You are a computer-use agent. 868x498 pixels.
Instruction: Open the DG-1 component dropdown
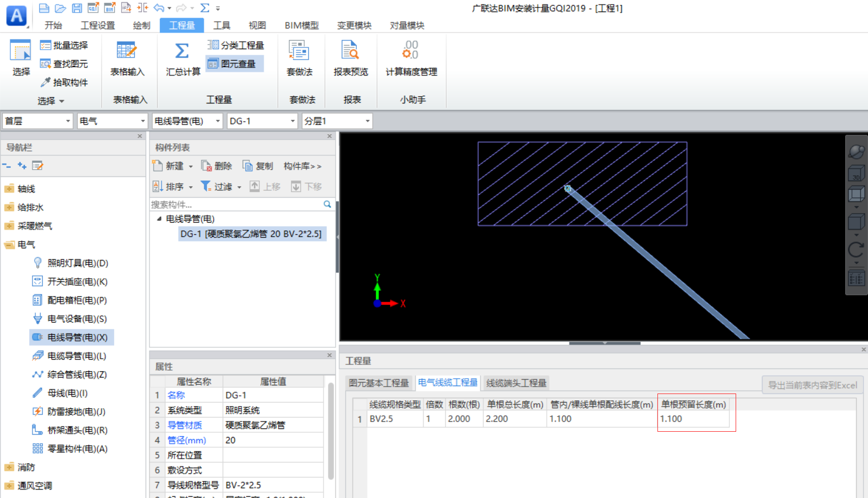(x=293, y=121)
